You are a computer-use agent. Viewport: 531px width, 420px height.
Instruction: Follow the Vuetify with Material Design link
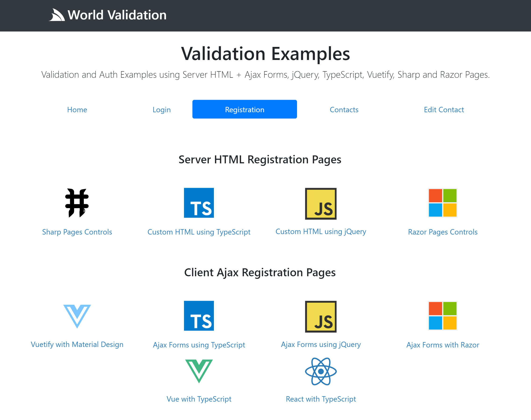pyautogui.click(x=77, y=344)
